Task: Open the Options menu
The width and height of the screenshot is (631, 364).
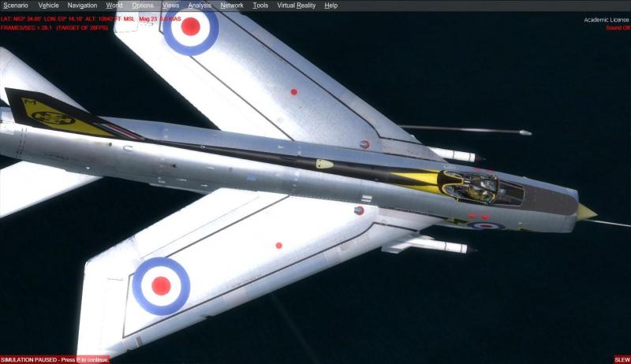Action: (x=143, y=6)
